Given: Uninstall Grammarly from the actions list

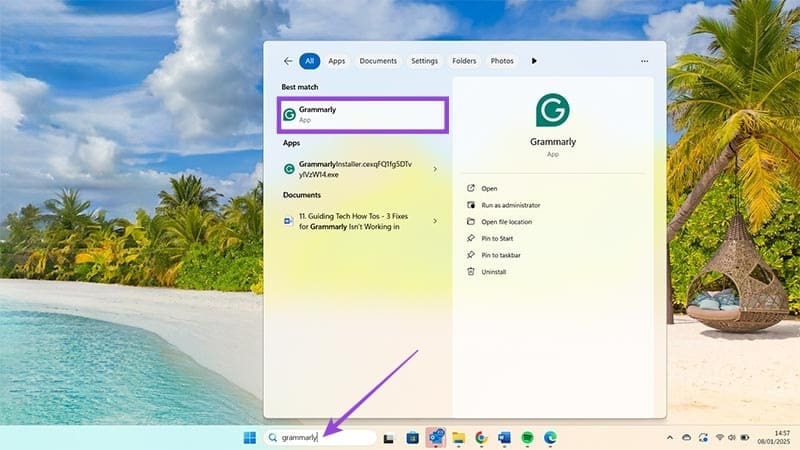Looking at the screenshot, I should 494,271.
